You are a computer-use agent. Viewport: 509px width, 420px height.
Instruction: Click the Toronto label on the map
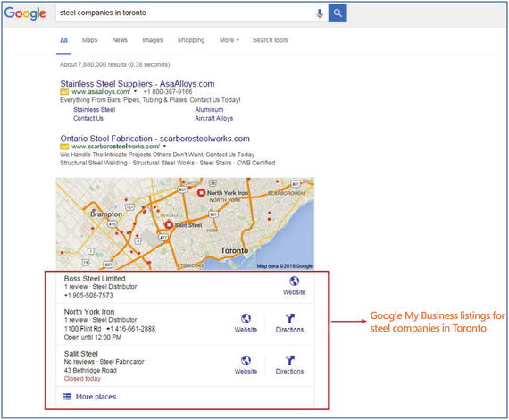pyautogui.click(x=234, y=250)
